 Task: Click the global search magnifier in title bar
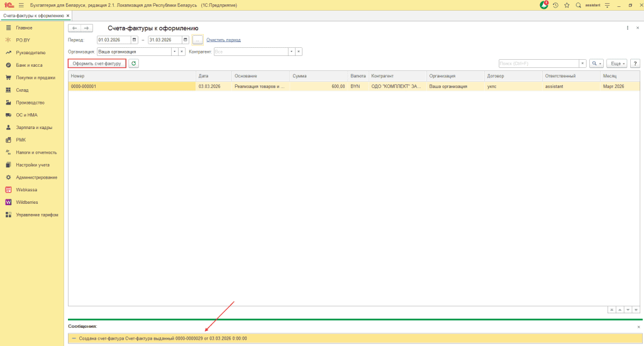point(578,5)
